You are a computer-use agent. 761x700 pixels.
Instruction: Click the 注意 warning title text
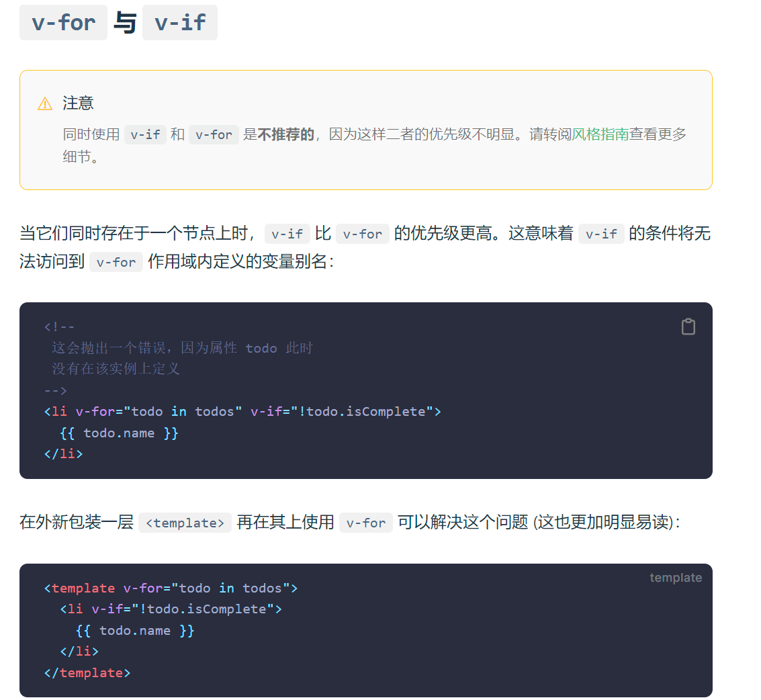78,103
